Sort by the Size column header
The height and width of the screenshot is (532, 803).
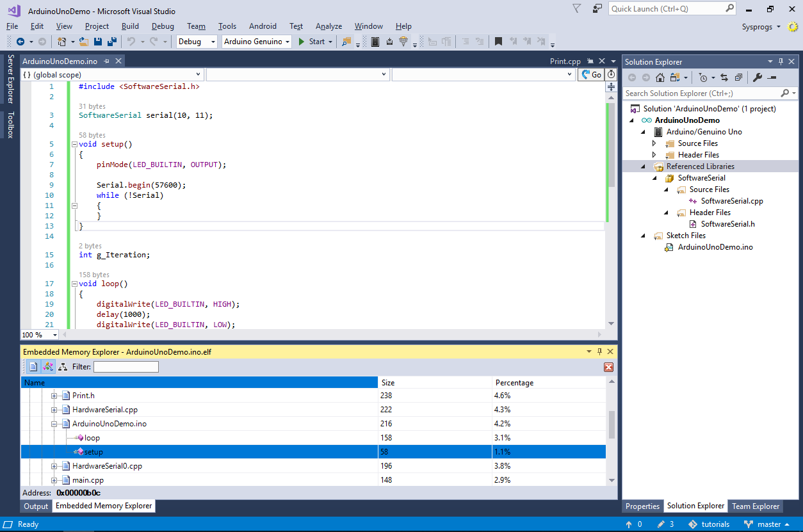(x=435, y=383)
